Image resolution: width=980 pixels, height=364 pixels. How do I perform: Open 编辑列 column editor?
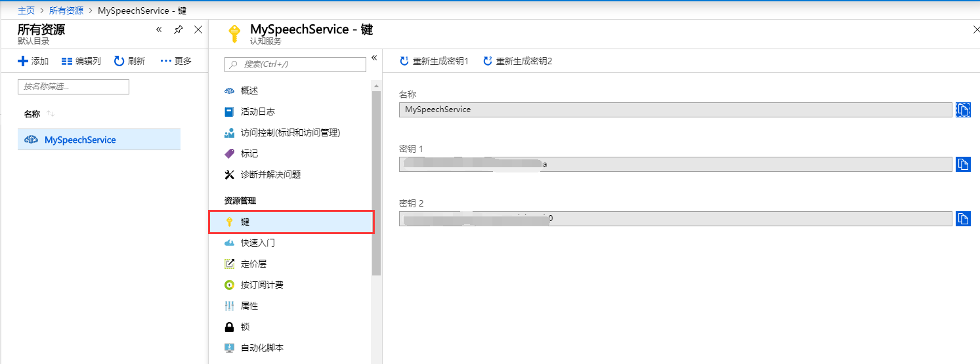(81, 61)
